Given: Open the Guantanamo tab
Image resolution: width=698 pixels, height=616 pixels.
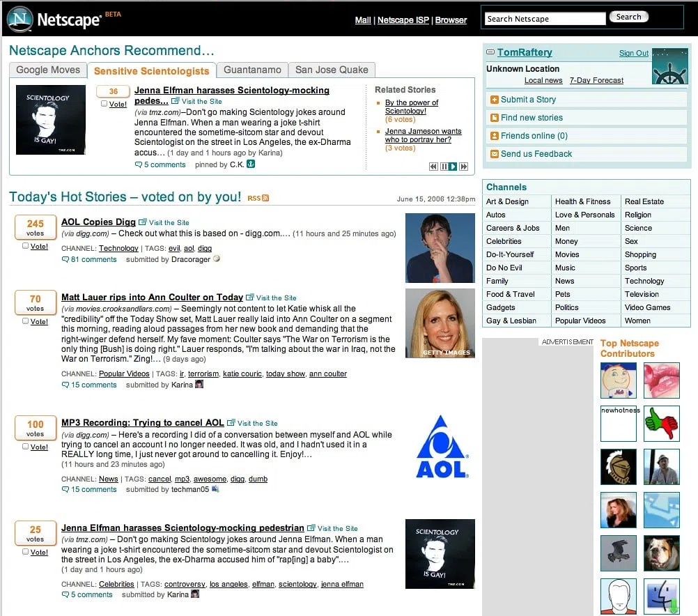Looking at the screenshot, I should (252, 70).
